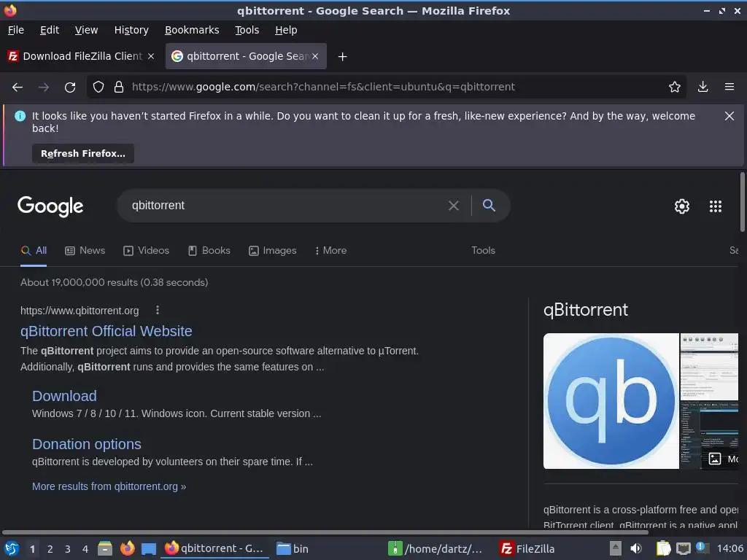This screenshot has width=747, height=560.
Task: Open the volume control in tray
Action: pos(636,548)
